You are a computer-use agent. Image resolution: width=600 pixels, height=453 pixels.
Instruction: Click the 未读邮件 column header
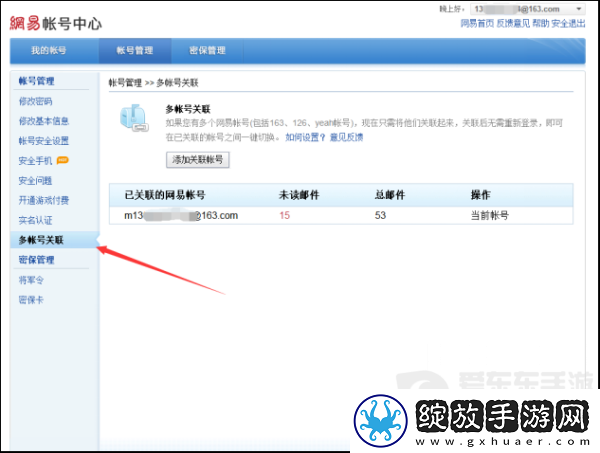(x=299, y=195)
